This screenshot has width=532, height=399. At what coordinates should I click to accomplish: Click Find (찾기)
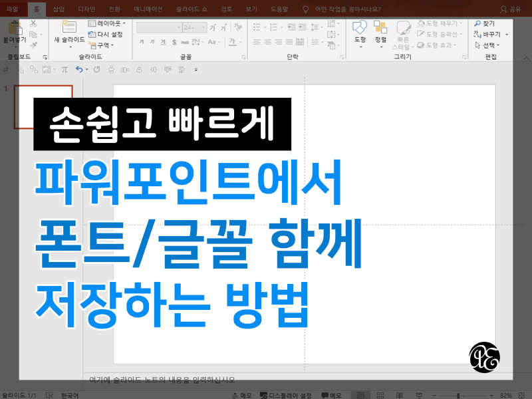(x=485, y=23)
